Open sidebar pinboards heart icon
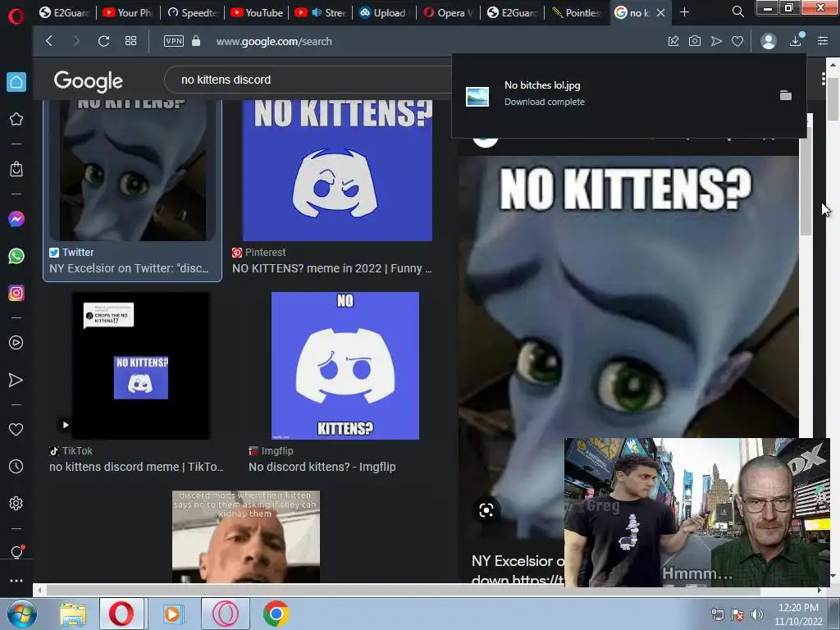Viewport: 840px width, 630px height. [16, 429]
